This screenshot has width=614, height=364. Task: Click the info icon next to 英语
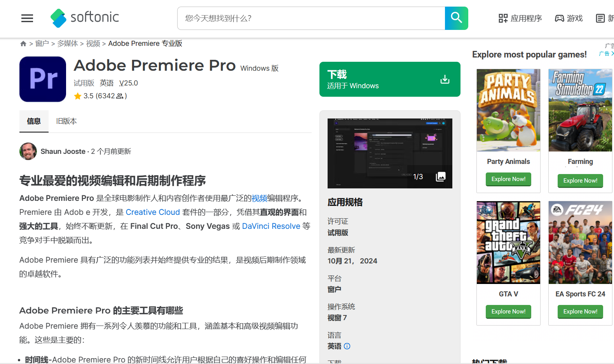point(347,346)
